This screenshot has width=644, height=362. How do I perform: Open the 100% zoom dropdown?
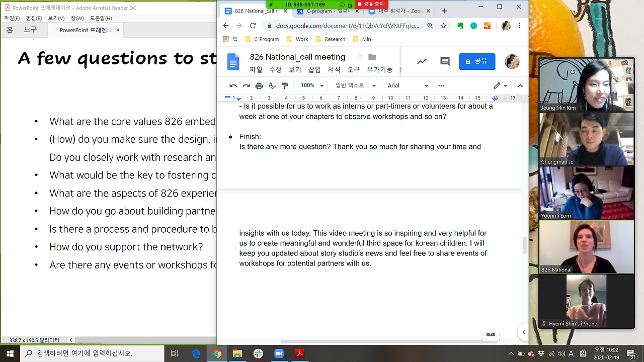click(x=312, y=85)
